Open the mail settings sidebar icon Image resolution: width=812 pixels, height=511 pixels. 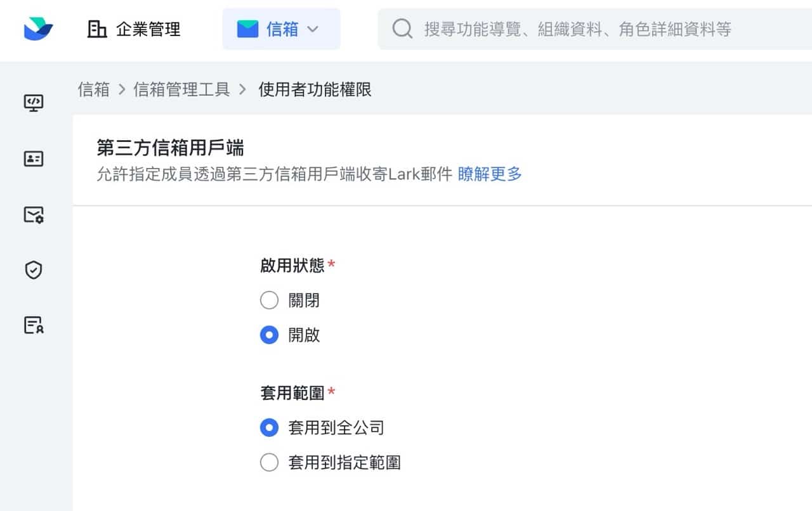34,215
